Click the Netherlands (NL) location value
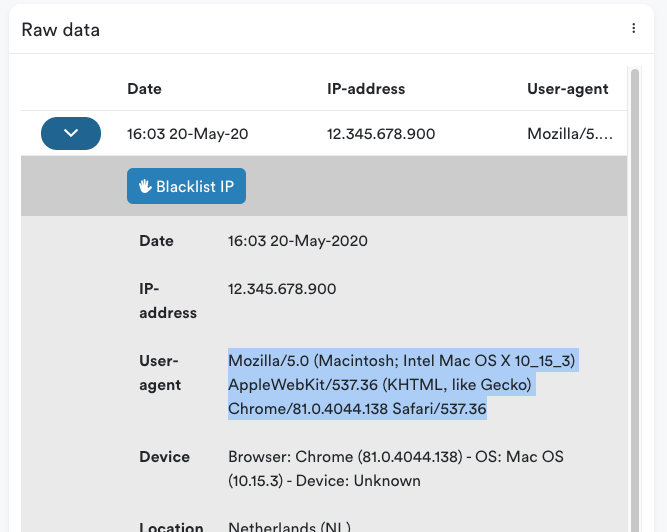 (x=289, y=526)
